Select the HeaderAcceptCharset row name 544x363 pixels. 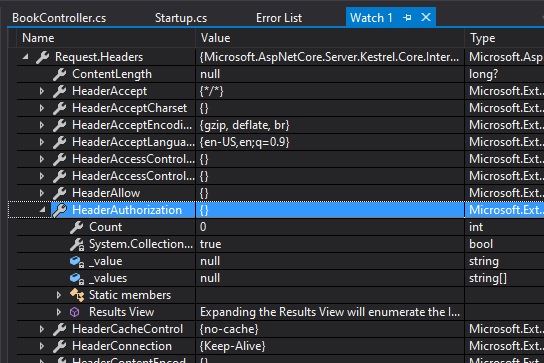click(x=129, y=108)
